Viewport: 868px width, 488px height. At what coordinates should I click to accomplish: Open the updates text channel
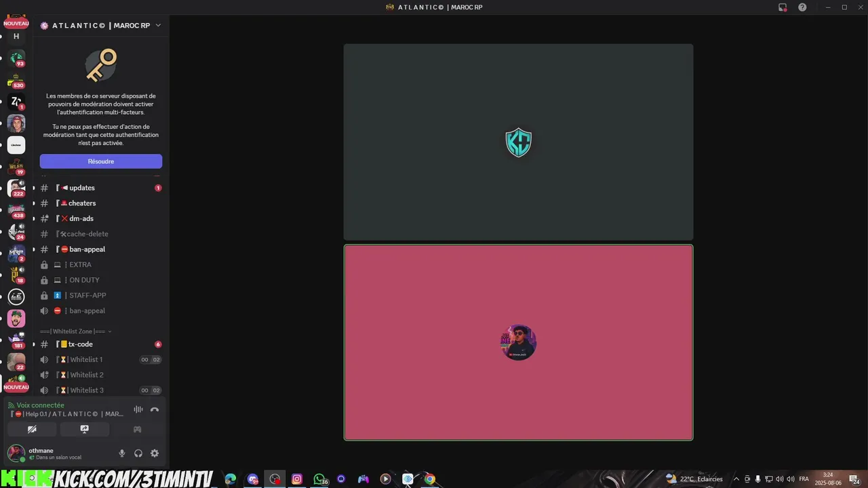coord(101,188)
